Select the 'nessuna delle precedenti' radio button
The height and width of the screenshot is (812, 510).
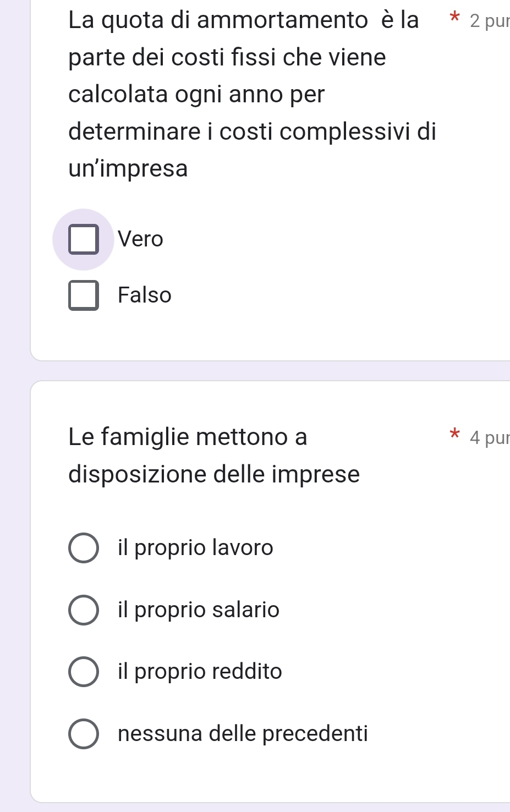point(84,734)
